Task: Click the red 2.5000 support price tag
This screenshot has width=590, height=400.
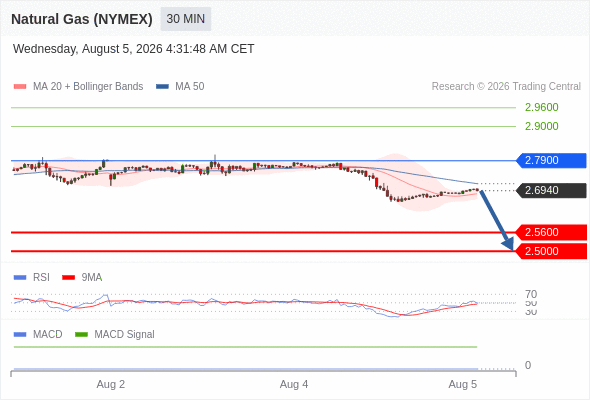Action: (x=551, y=251)
